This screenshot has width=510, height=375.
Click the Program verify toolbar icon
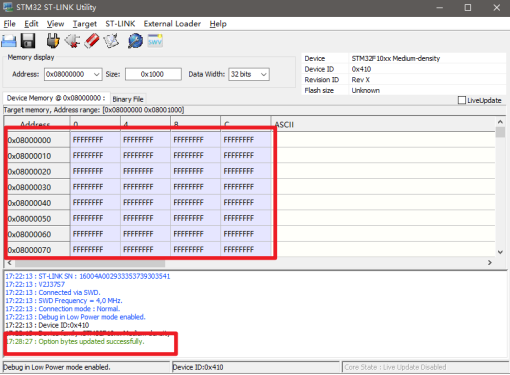click(111, 41)
